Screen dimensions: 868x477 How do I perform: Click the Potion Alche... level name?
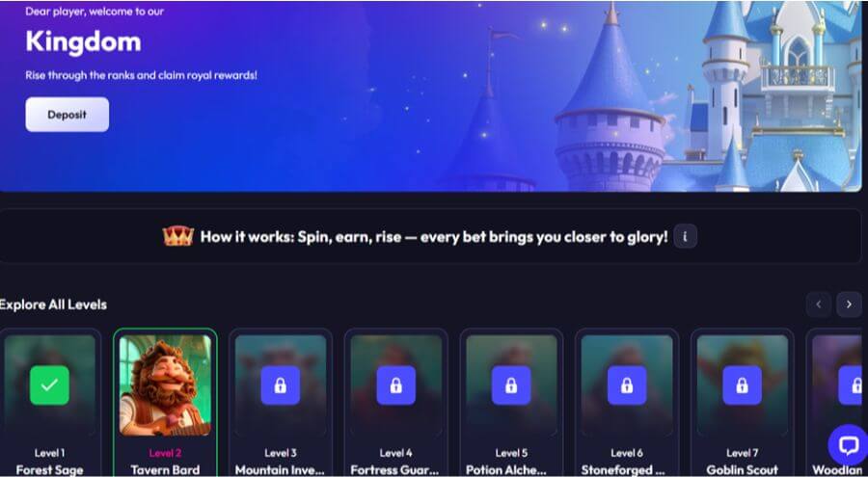point(511,470)
